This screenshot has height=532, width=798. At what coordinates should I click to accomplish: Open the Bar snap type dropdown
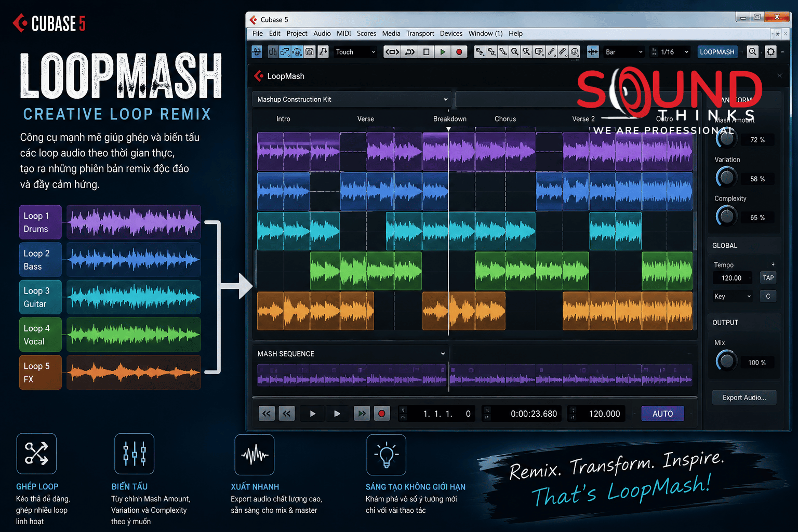[x=623, y=52]
